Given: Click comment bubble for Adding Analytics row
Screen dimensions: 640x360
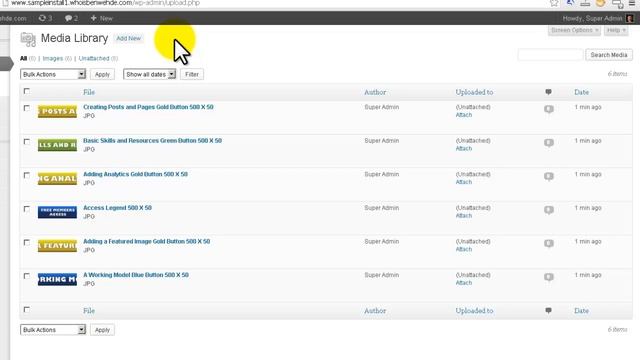Looking at the screenshot, I should [549, 176].
